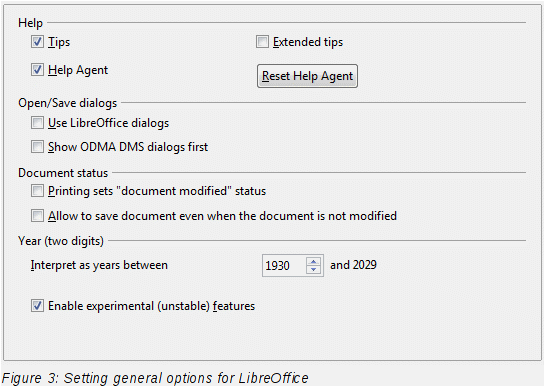The width and height of the screenshot is (544, 387).
Task: Check Allow to save unmodified document
Action: [37, 216]
